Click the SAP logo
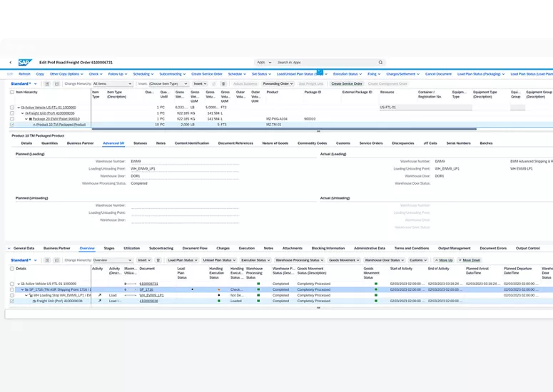The width and height of the screenshot is (553, 392). point(25,63)
